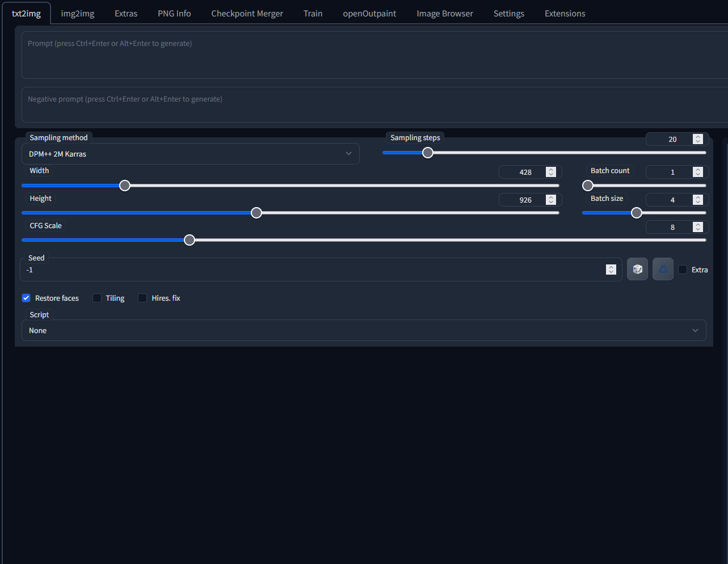This screenshot has height=564, width=728.
Task: Open the Train tab
Action: [x=313, y=14]
